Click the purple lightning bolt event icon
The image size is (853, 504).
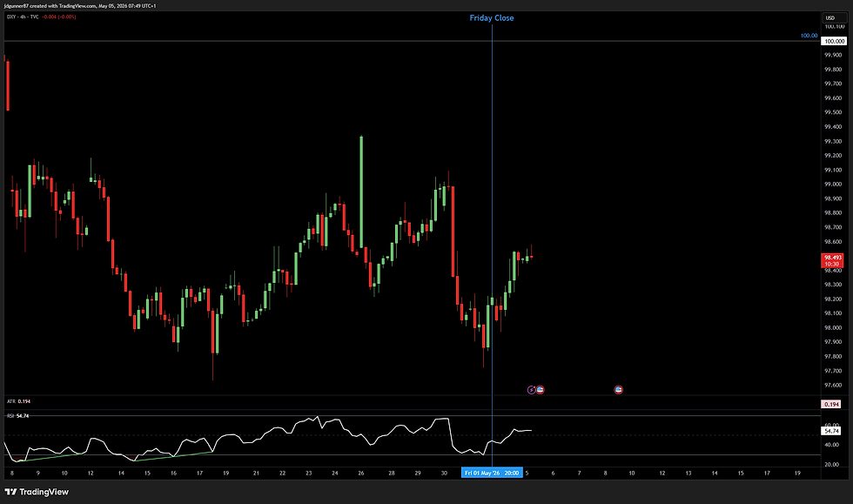click(x=532, y=390)
